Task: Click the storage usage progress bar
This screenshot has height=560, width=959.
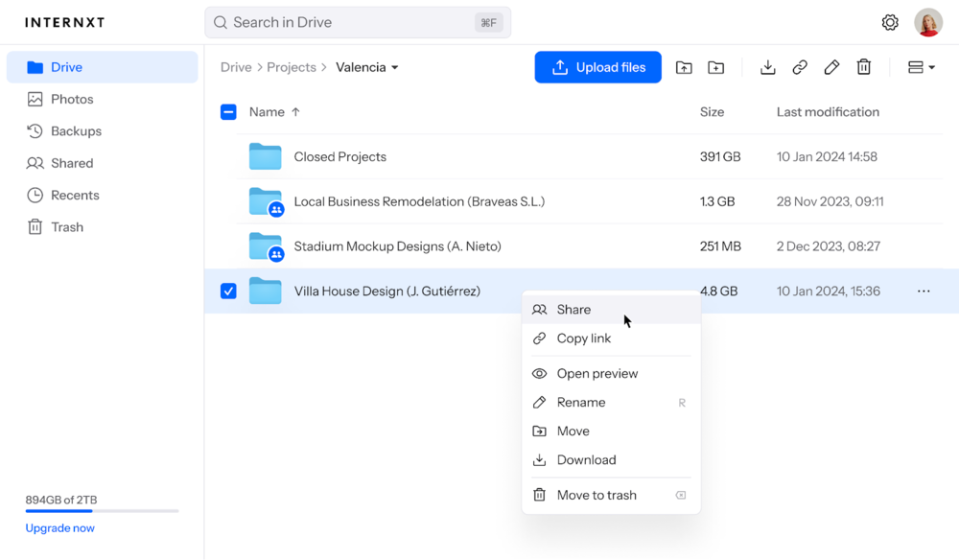Action: 102,511
